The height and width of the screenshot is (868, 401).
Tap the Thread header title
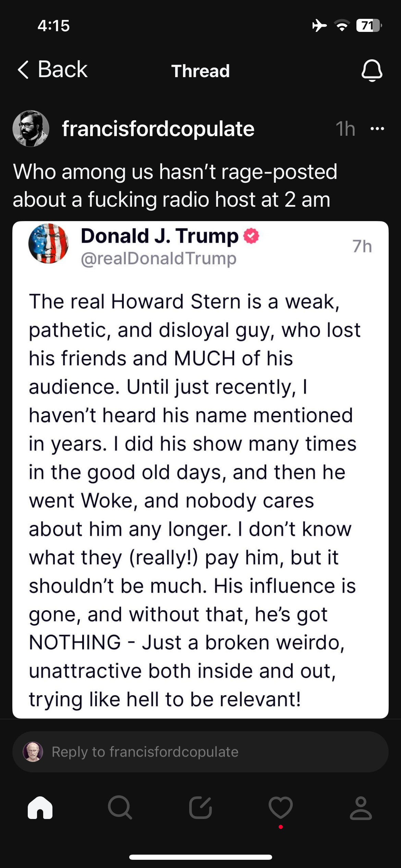tap(200, 71)
